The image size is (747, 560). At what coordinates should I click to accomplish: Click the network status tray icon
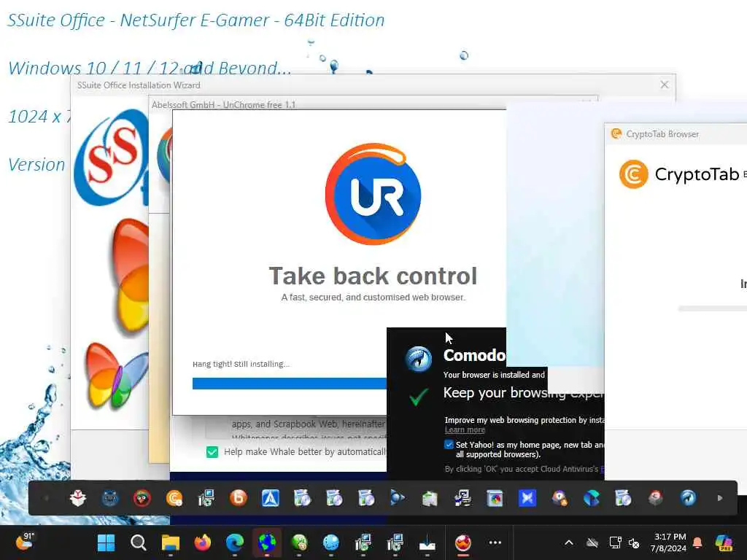(615, 542)
